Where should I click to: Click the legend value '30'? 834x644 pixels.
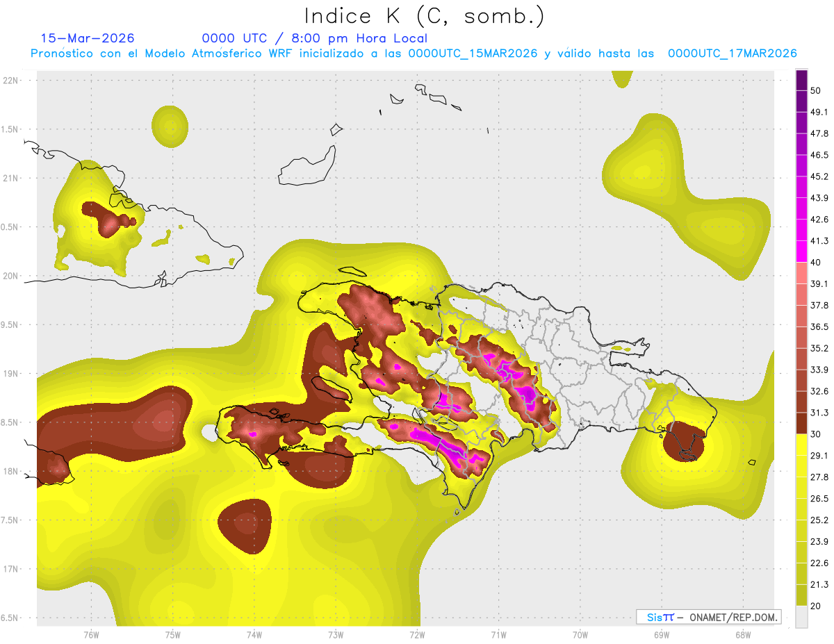coord(817,434)
